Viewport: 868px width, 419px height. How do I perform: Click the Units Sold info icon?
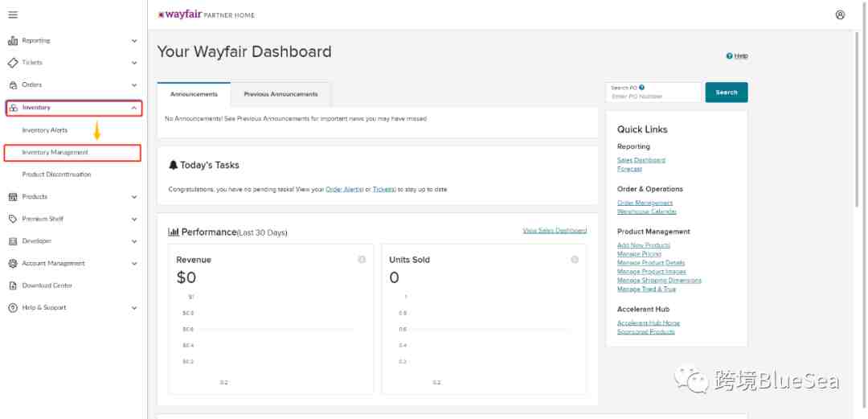575,260
